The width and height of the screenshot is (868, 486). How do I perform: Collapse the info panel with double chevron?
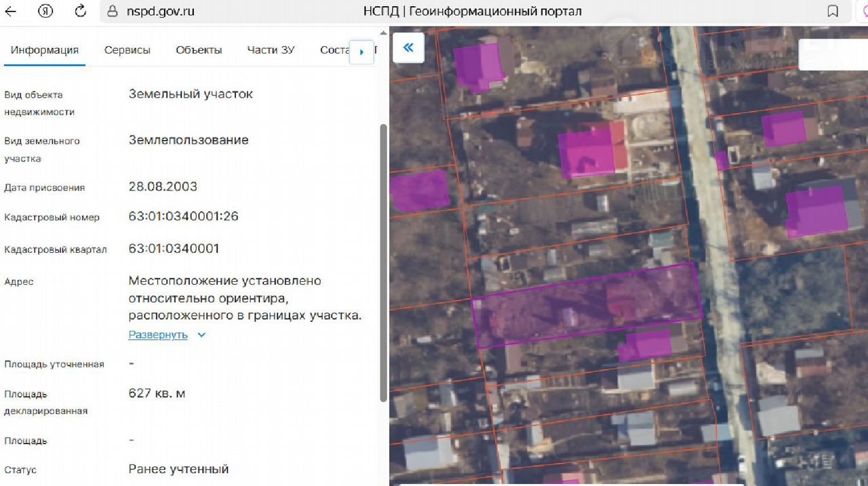tap(408, 47)
